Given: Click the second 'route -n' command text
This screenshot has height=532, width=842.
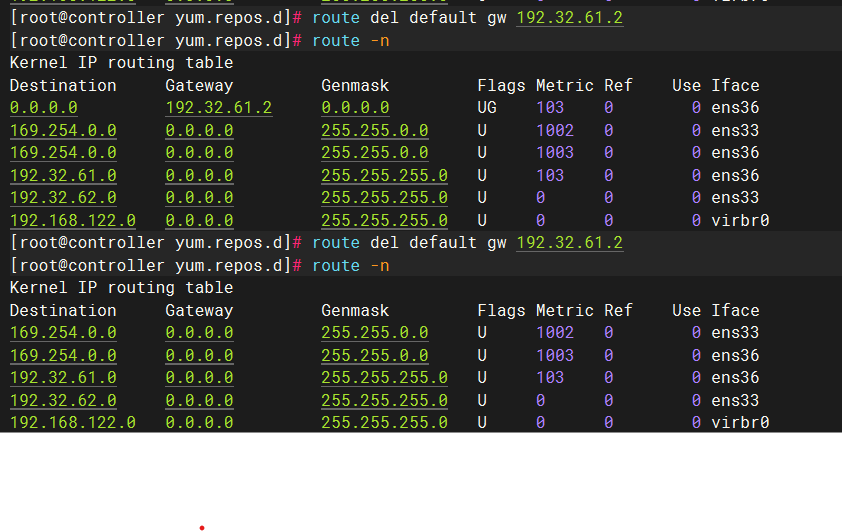Looking at the screenshot, I should 350,266.
